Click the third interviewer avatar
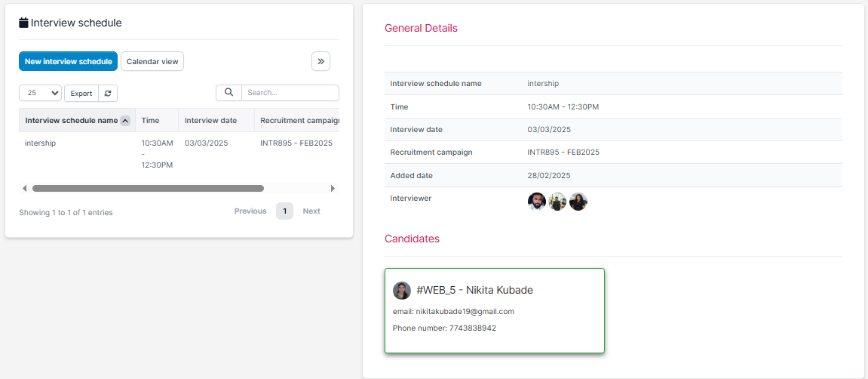The width and height of the screenshot is (868, 379). click(x=578, y=202)
